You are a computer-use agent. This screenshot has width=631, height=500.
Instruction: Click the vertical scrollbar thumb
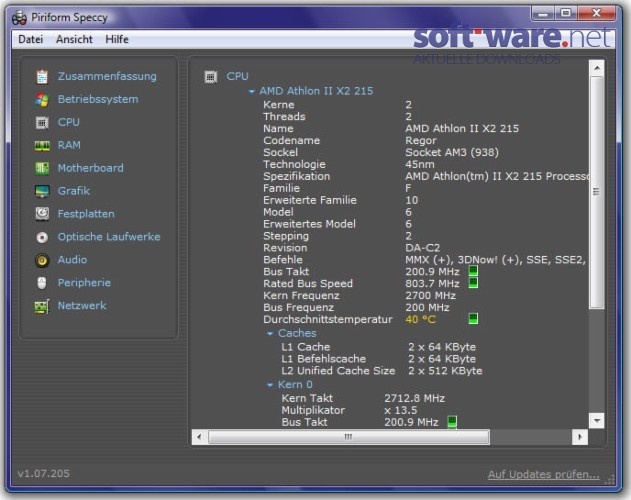click(x=597, y=192)
